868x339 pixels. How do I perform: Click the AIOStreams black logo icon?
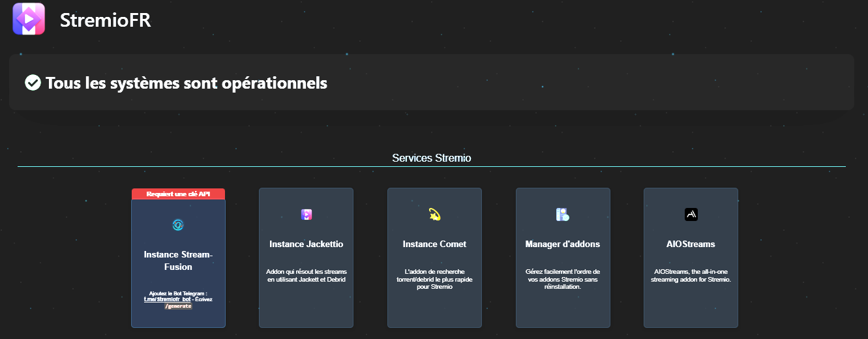(x=691, y=214)
